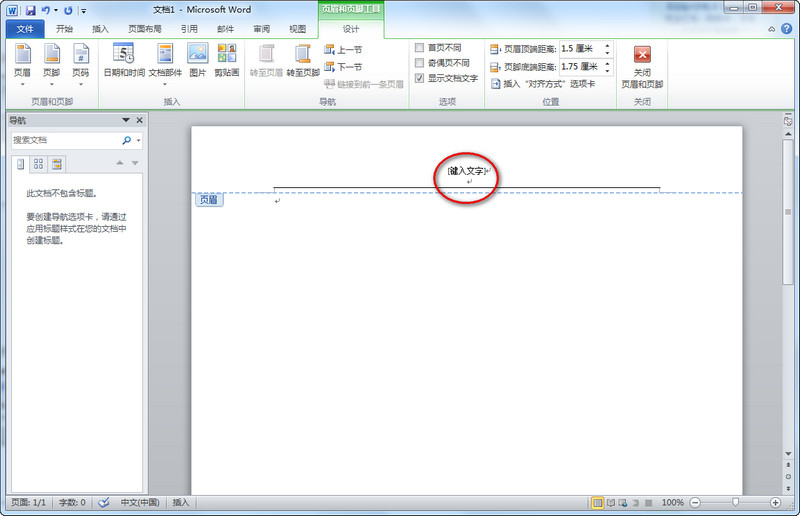Switch to Page Layout (页面布局) tab
Image resolution: width=800 pixels, height=516 pixels.
tap(144, 29)
